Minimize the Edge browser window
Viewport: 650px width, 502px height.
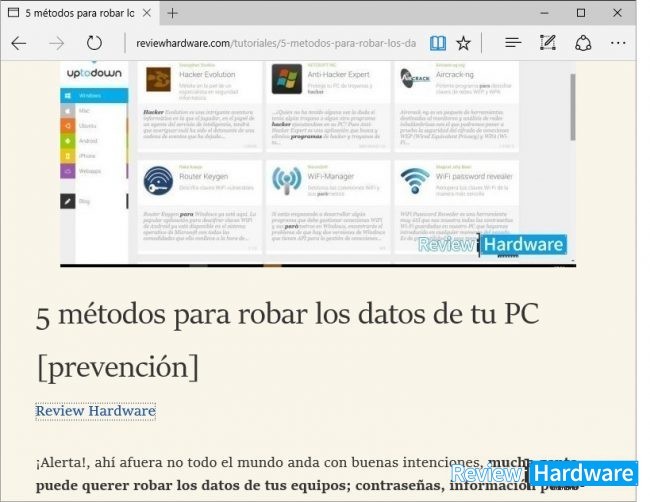pos(545,13)
